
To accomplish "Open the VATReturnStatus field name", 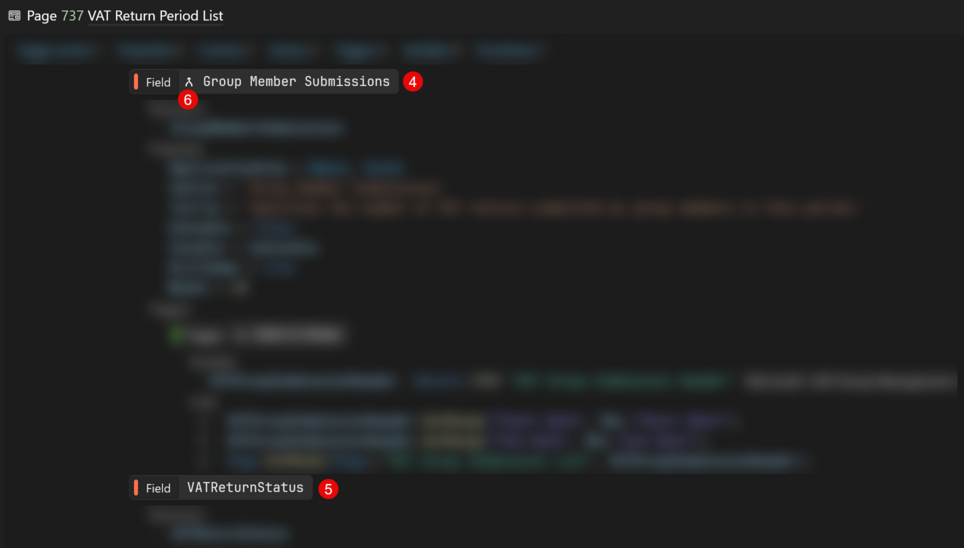I will coord(245,488).
